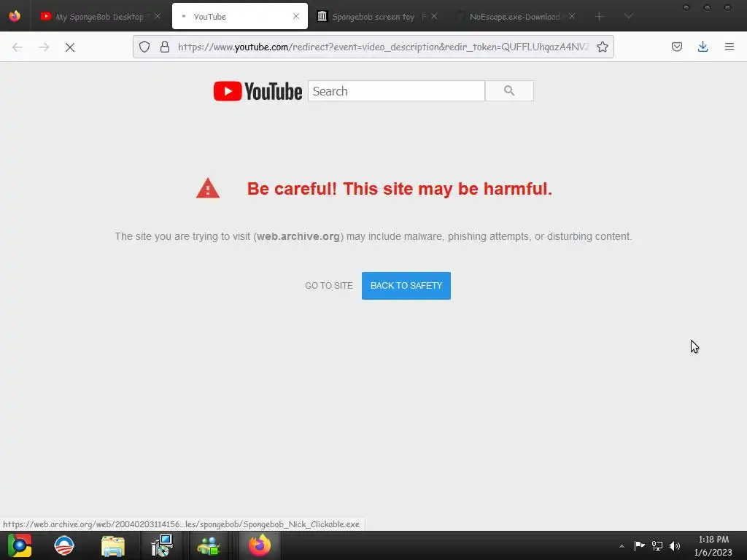Open a new tab with the plus button

(x=600, y=17)
